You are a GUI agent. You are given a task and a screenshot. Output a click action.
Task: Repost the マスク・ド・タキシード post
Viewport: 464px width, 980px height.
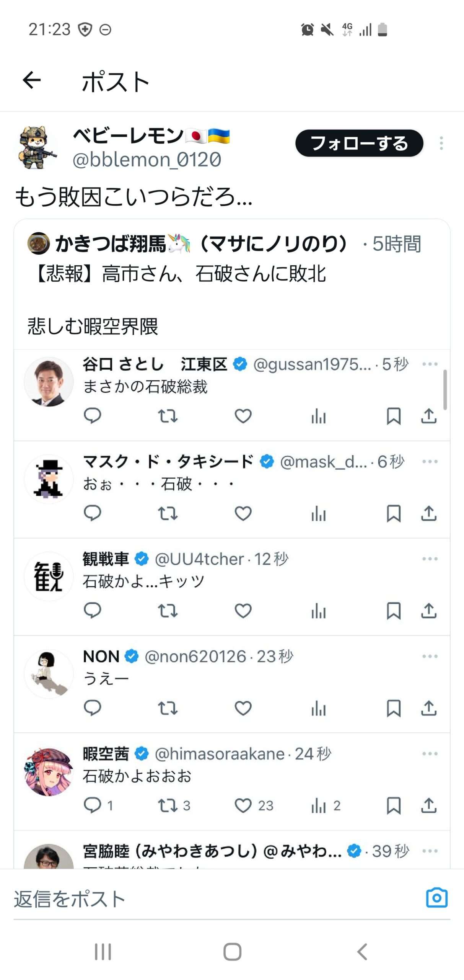[168, 513]
